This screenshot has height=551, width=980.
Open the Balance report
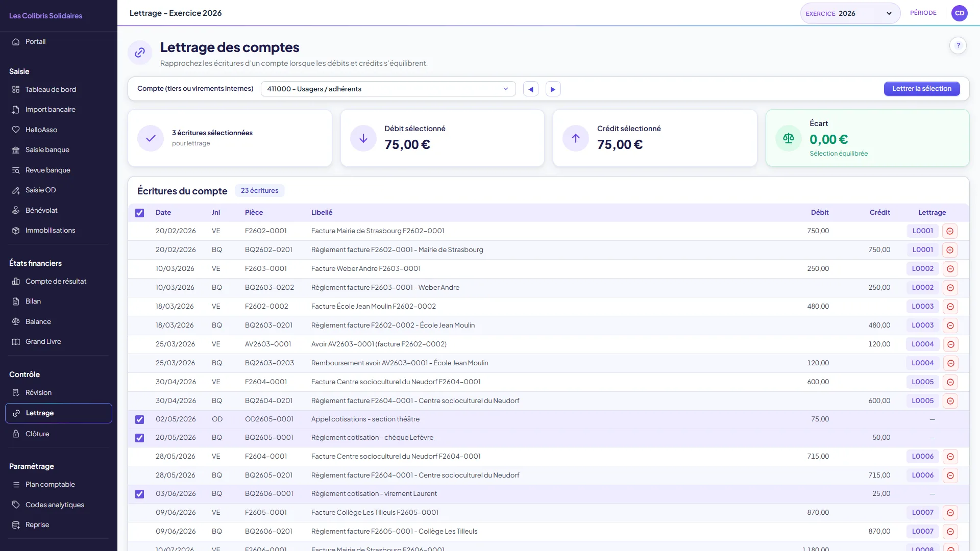pyautogui.click(x=59, y=321)
